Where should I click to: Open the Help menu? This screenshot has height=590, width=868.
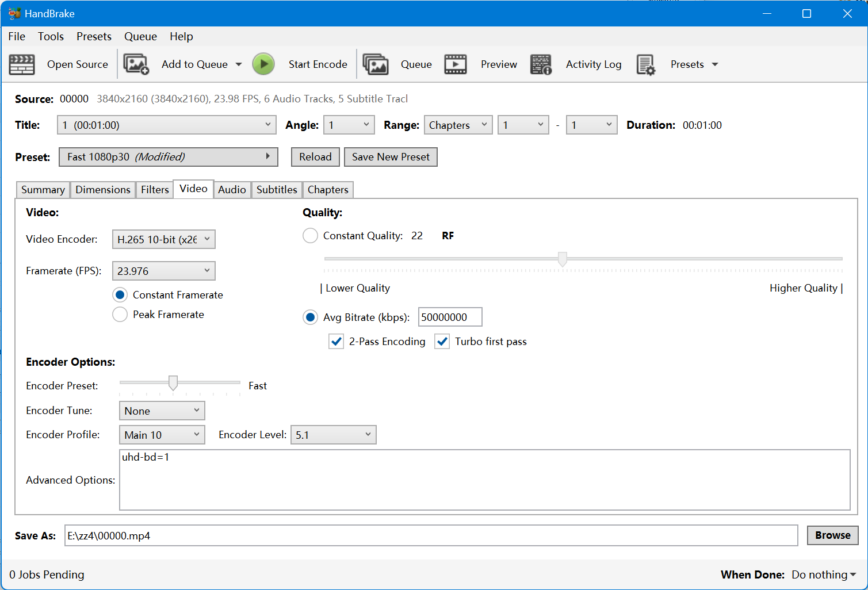(181, 36)
